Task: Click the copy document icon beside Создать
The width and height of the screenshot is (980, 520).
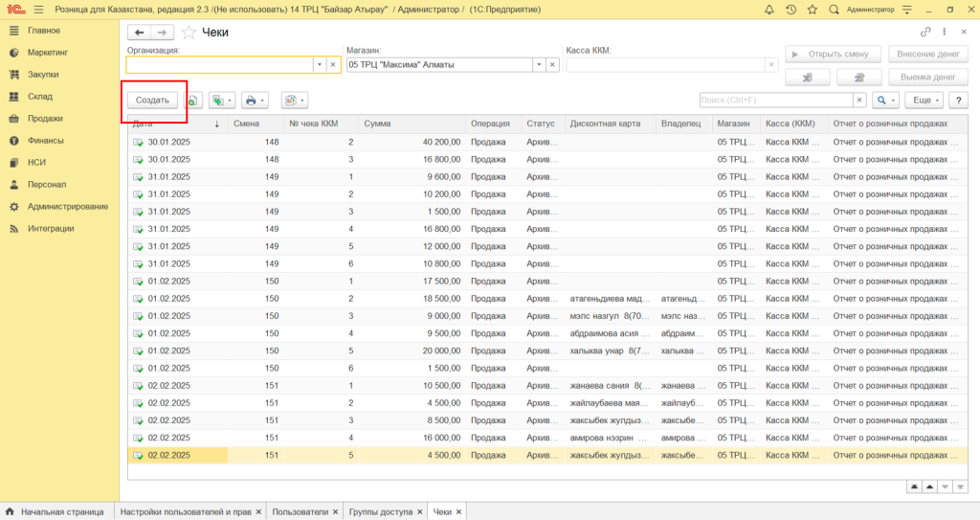Action: [193, 101]
